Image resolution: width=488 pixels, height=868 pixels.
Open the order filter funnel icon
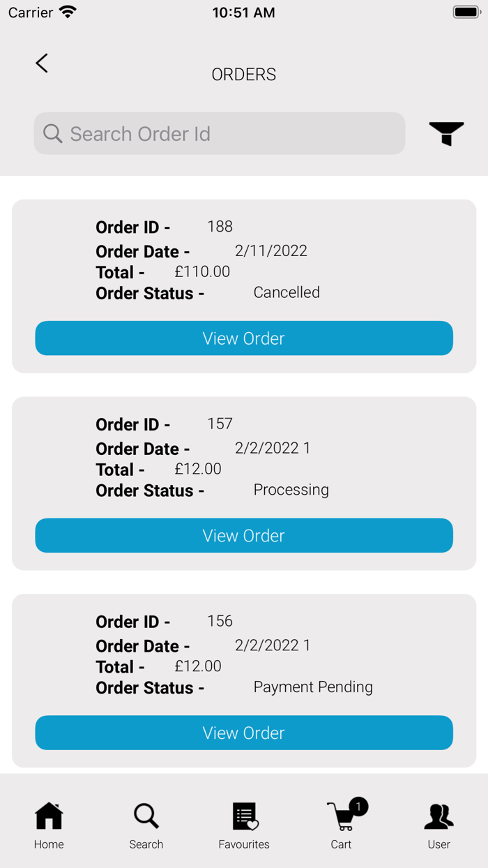(446, 133)
